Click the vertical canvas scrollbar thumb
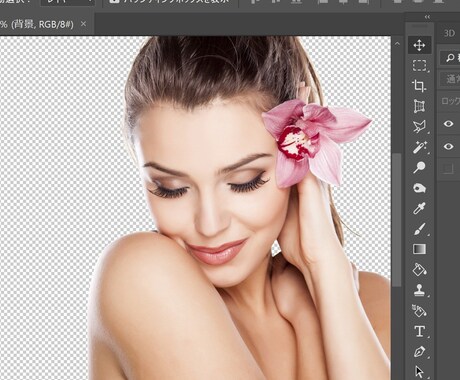 click(397, 220)
